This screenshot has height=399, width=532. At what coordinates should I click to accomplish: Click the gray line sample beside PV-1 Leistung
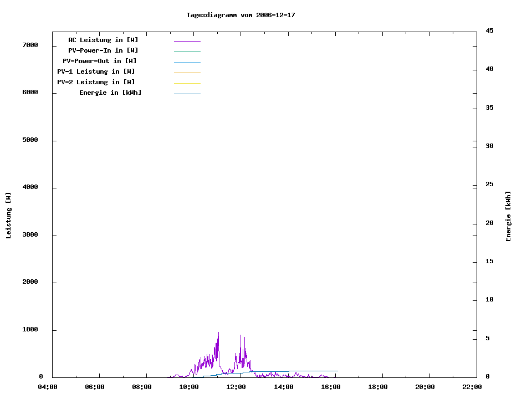(187, 73)
